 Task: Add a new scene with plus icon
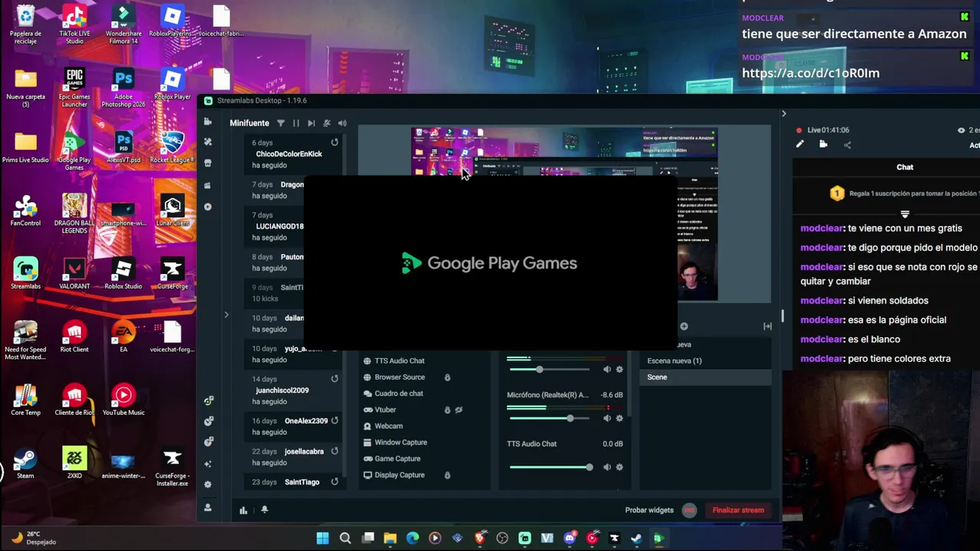click(684, 327)
